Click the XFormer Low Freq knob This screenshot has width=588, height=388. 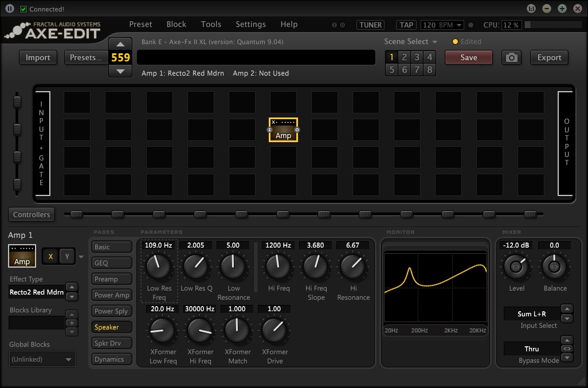click(162, 330)
